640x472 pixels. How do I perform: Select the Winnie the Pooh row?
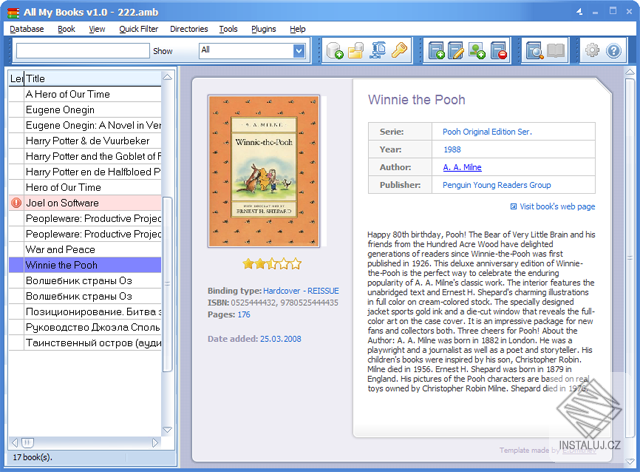click(85, 265)
